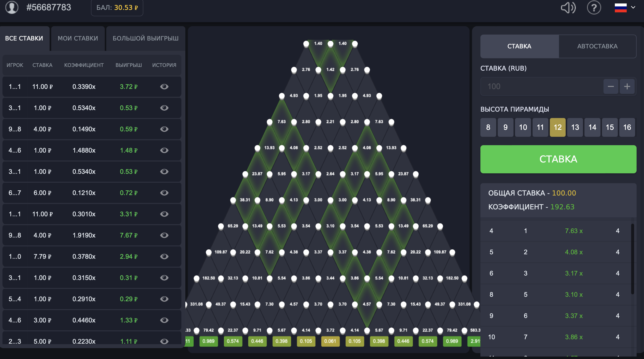Choose pyramid height 13
This screenshot has height=359, width=644.
click(x=575, y=127)
